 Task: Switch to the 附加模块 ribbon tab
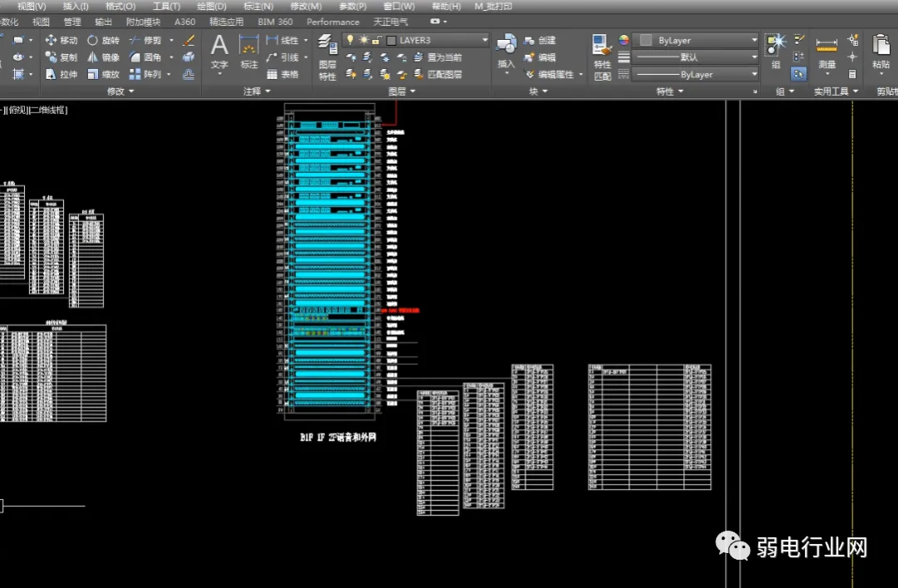click(x=143, y=22)
